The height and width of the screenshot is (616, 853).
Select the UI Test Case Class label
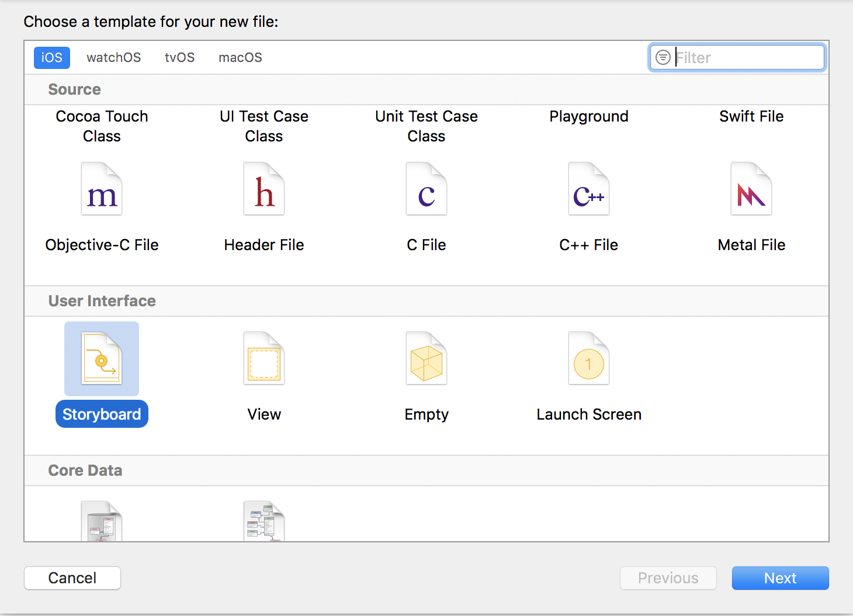coord(264,126)
